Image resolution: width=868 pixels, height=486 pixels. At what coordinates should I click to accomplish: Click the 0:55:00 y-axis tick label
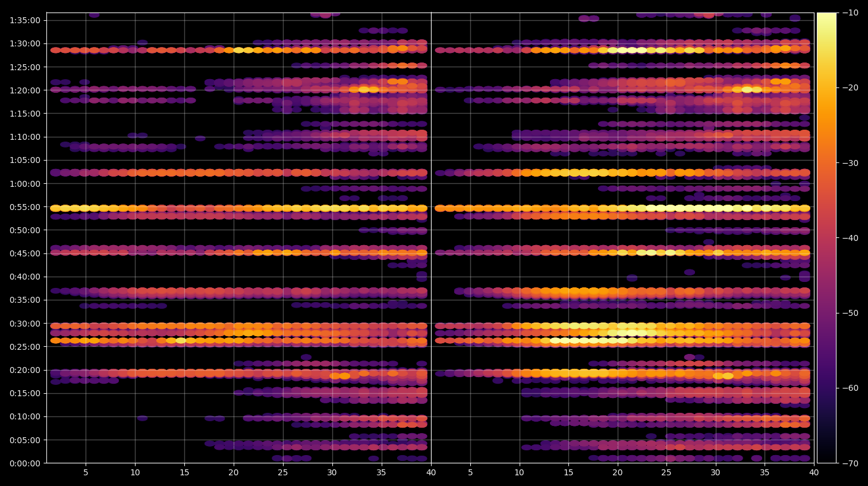point(25,207)
